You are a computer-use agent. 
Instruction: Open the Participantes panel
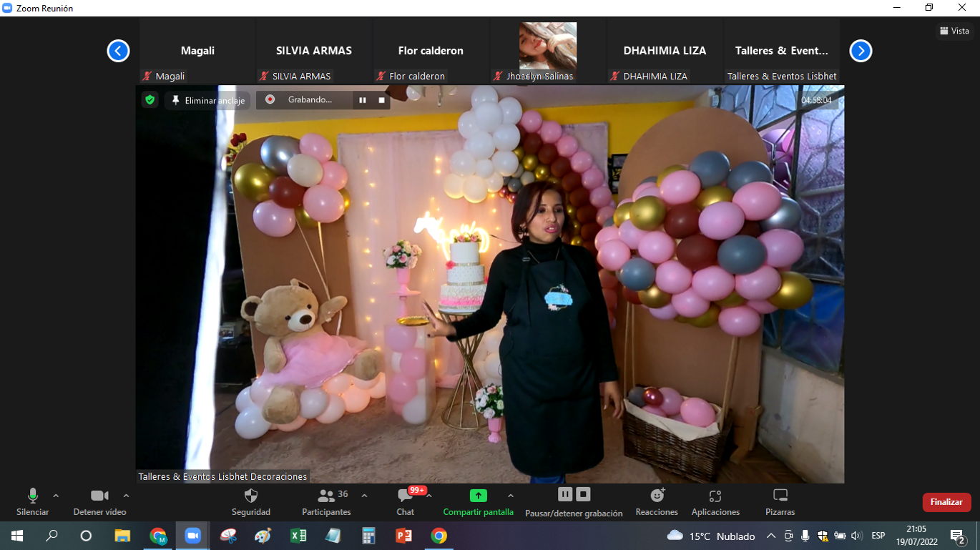(326, 496)
